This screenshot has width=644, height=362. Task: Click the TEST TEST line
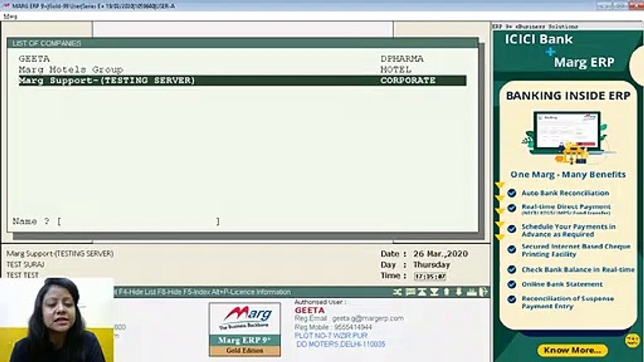(23, 275)
